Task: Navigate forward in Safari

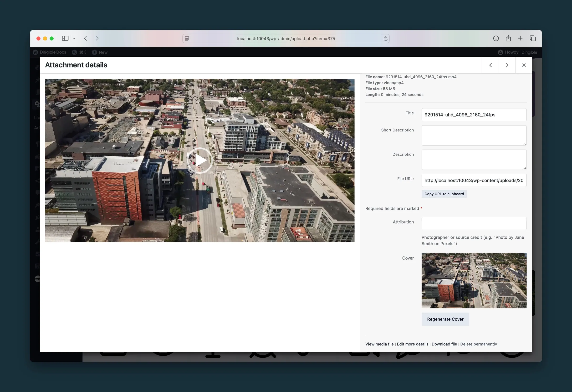Action: [97, 38]
